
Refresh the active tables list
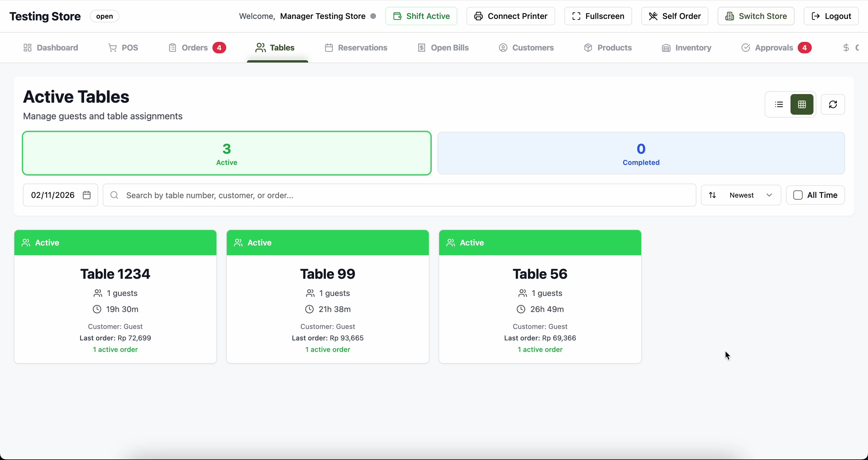tap(833, 104)
